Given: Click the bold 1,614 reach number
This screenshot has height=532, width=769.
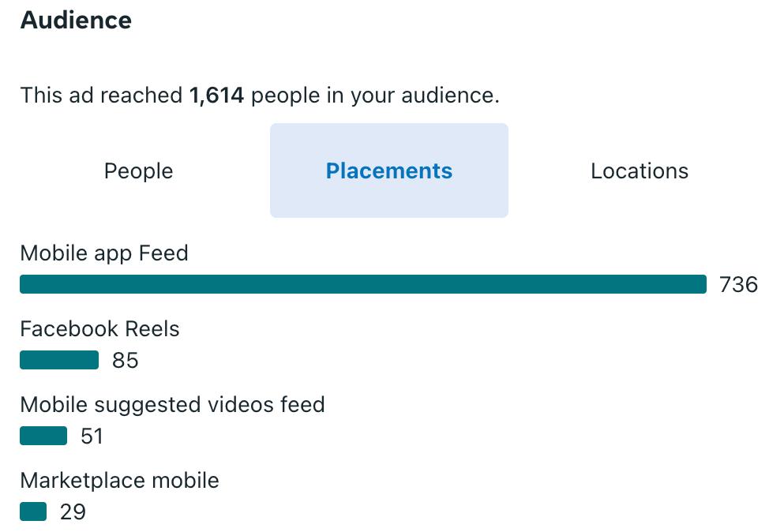Looking at the screenshot, I should pyautogui.click(x=216, y=96).
